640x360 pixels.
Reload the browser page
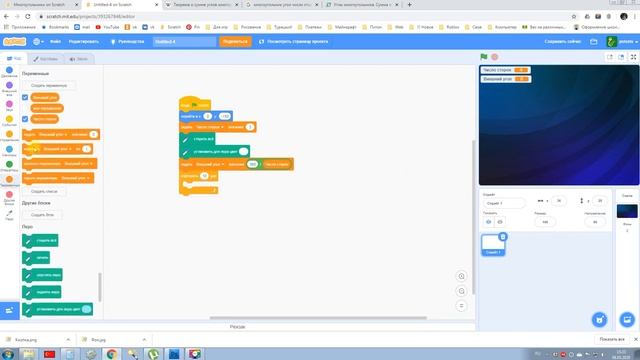28,16
